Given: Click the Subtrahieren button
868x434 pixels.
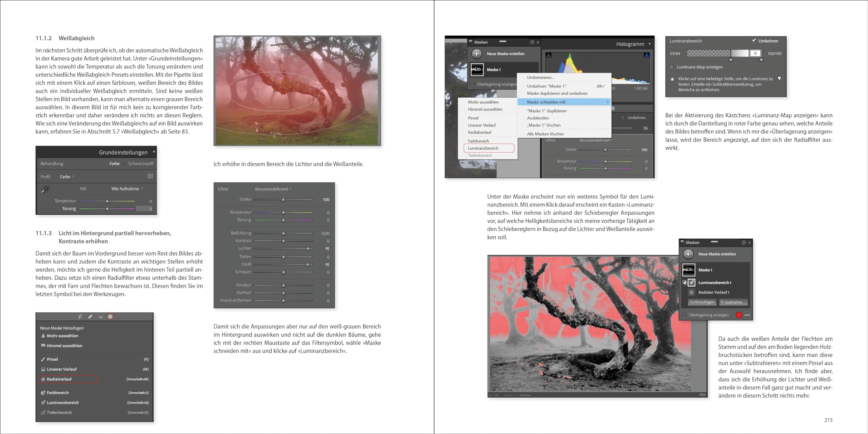Looking at the screenshot, I should [733, 302].
